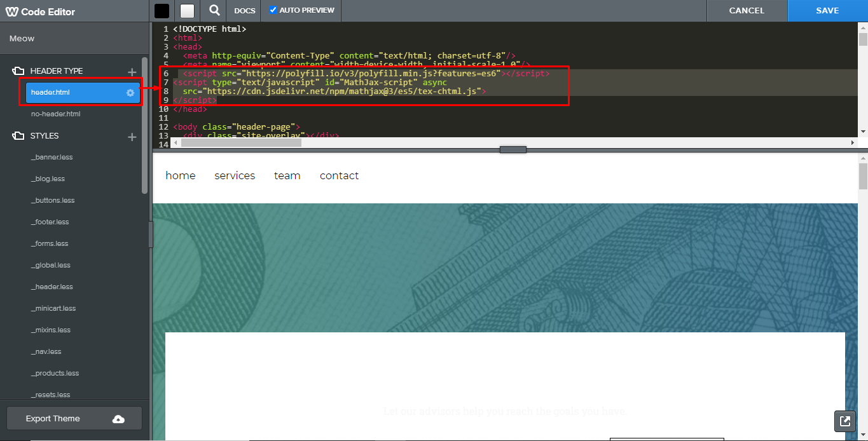Click the horizontal scrollbar left arrow in code editor
The height and width of the screenshot is (441, 868).
click(176, 143)
